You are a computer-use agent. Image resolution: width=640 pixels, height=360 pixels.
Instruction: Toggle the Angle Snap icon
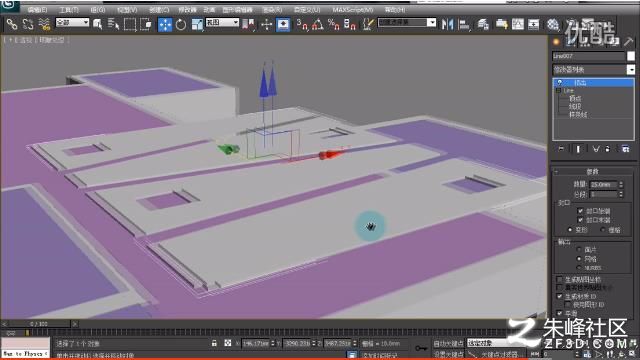tap(318, 24)
